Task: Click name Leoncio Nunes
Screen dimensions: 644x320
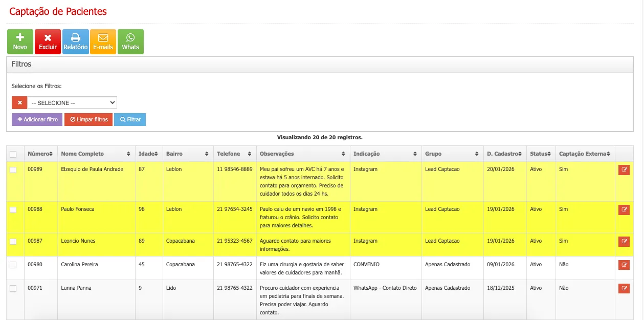Action: point(78,241)
